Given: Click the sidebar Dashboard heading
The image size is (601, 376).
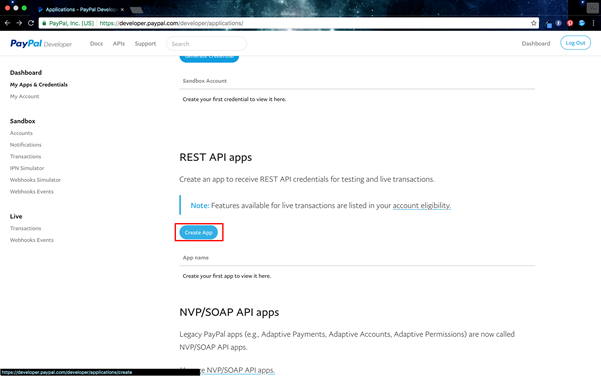Looking at the screenshot, I should click(x=26, y=73).
